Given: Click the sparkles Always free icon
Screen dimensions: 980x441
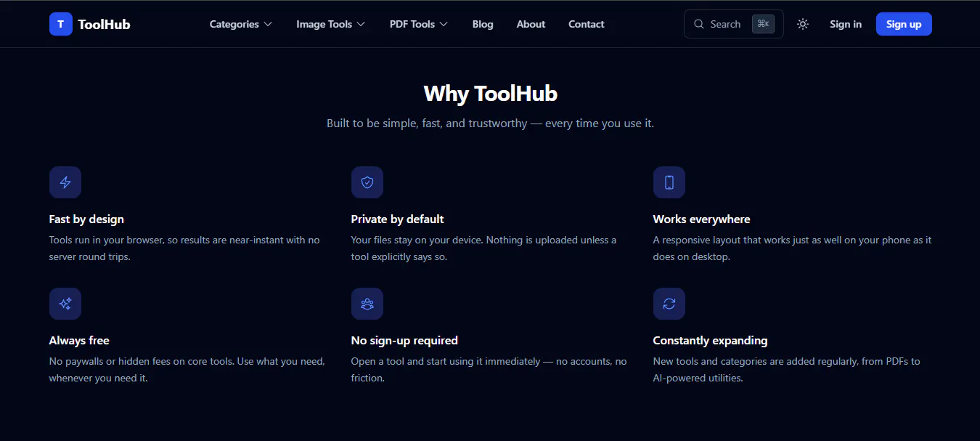Looking at the screenshot, I should click(x=65, y=304).
